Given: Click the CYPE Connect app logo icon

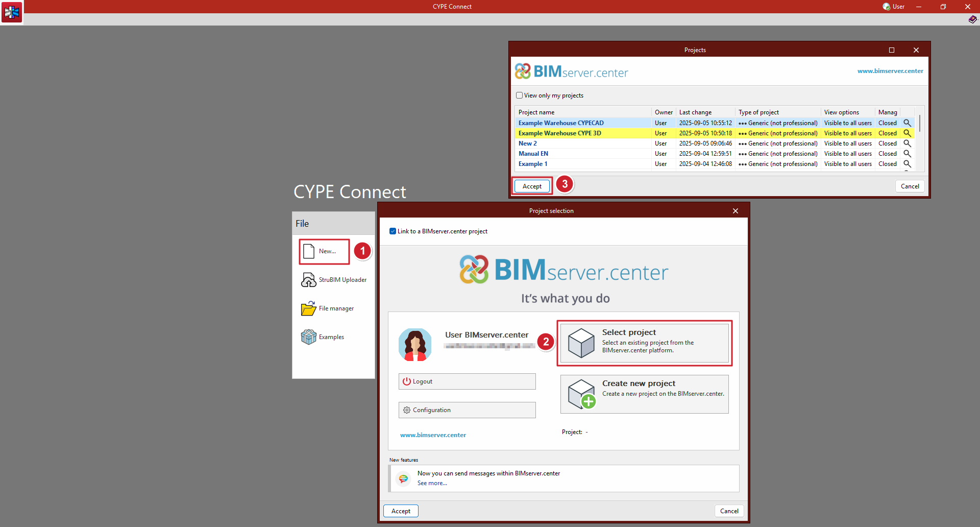Looking at the screenshot, I should tap(12, 12).
